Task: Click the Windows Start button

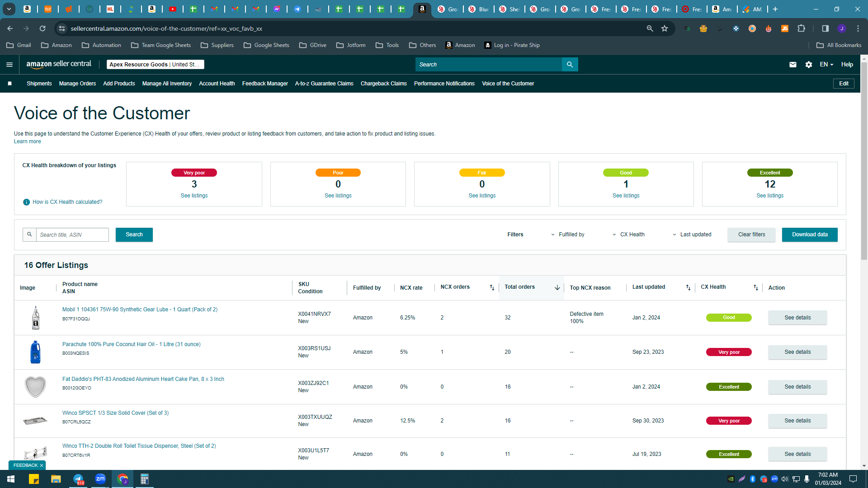Action: pyautogui.click(x=11, y=479)
